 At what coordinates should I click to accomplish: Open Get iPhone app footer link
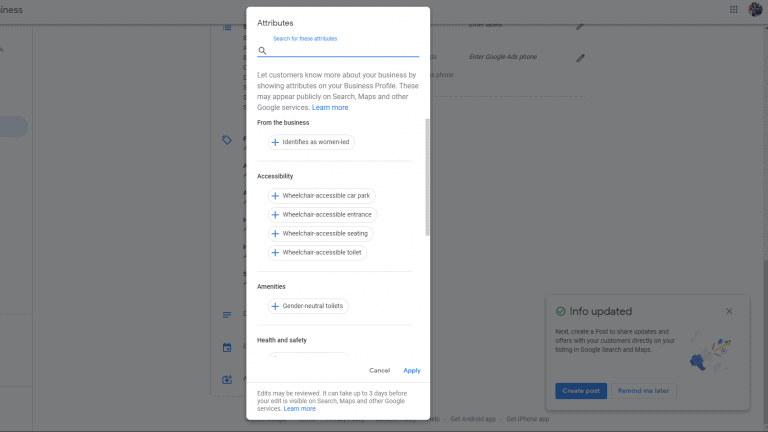[x=528, y=419]
